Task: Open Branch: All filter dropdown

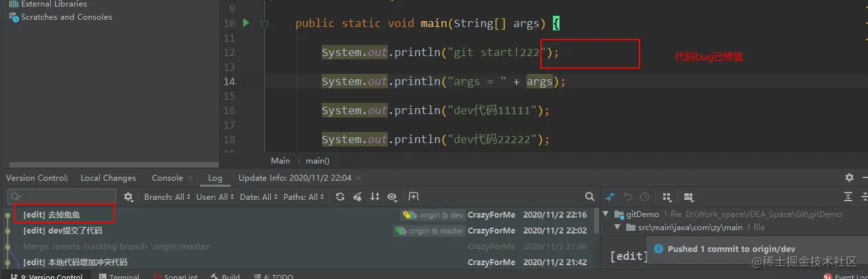Action: 168,197
